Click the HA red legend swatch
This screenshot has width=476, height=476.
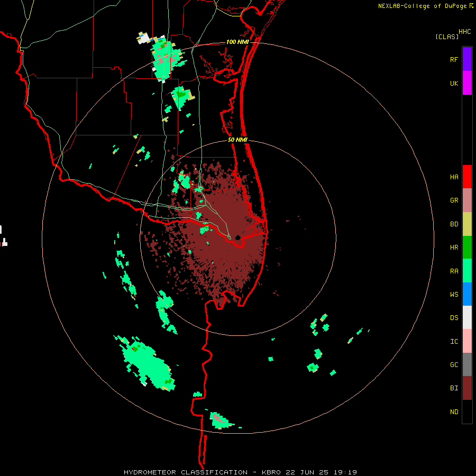(x=467, y=177)
